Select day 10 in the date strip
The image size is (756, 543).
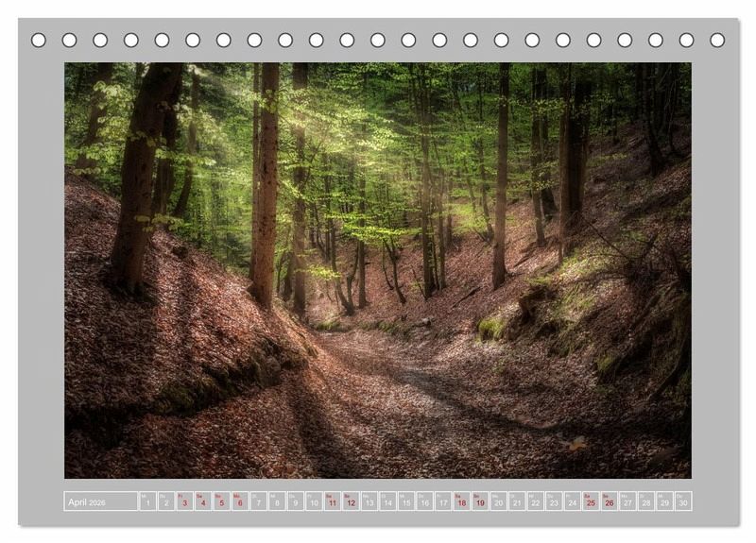314,501
